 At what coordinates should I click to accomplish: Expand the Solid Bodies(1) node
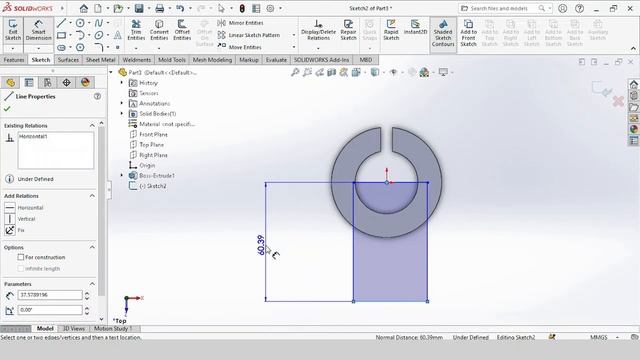point(122,113)
